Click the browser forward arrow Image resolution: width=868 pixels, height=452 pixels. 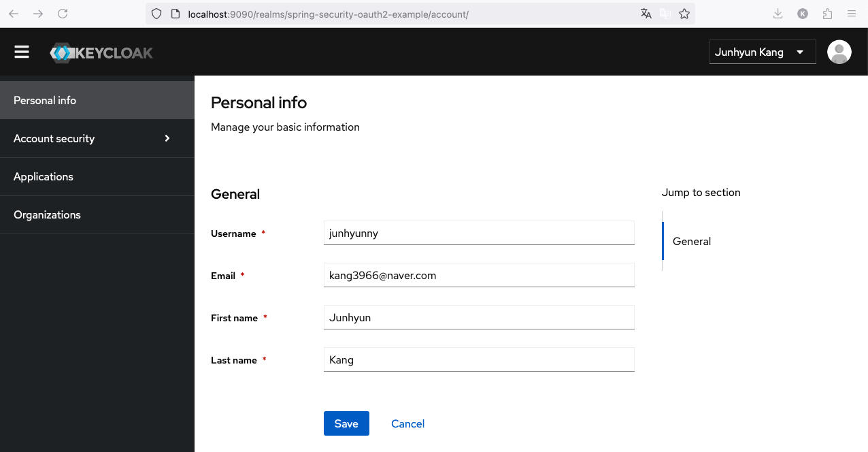pyautogui.click(x=38, y=14)
